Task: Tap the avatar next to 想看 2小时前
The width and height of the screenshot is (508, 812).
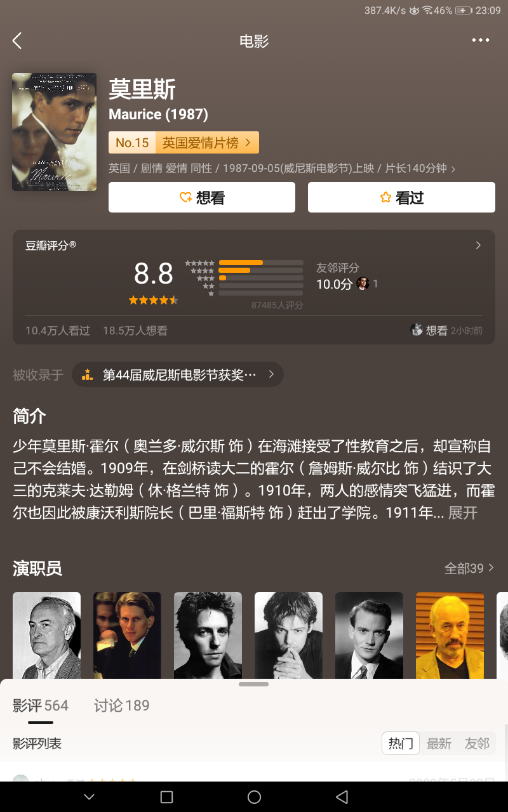Action: (417, 330)
